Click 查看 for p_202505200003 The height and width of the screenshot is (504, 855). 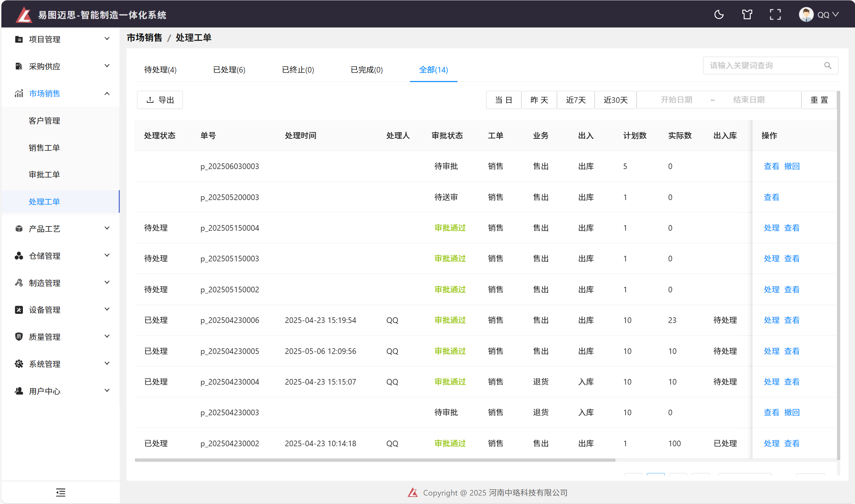tap(772, 197)
